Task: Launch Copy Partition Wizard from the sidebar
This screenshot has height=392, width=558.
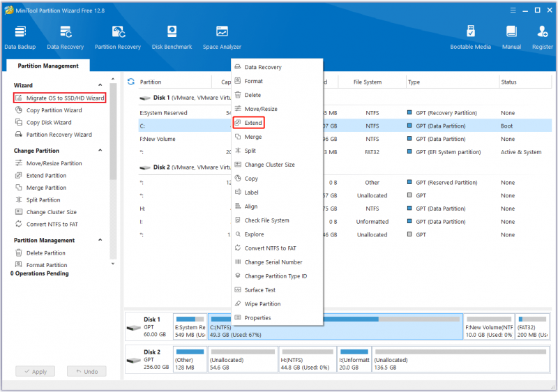Action: (x=48, y=110)
